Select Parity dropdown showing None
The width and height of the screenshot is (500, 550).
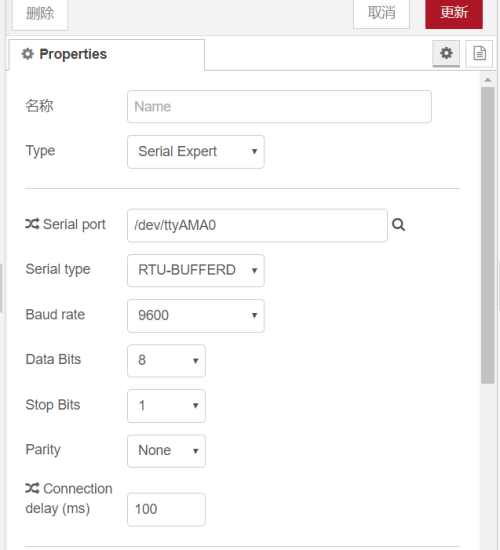[x=166, y=451]
